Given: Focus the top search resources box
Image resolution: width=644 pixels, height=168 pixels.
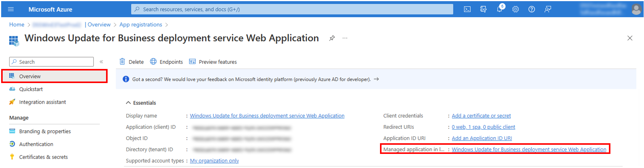Looking at the screenshot, I should click(292, 9).
